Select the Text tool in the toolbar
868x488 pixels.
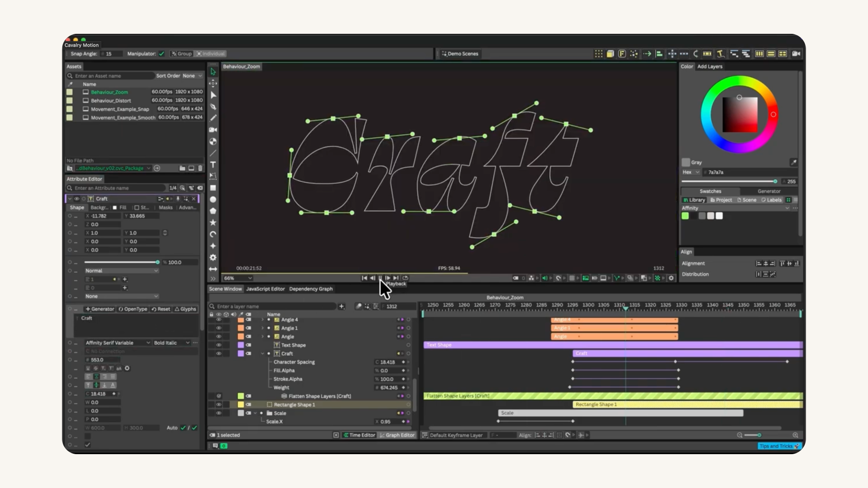pyautogui.click(x=213, y=164)
